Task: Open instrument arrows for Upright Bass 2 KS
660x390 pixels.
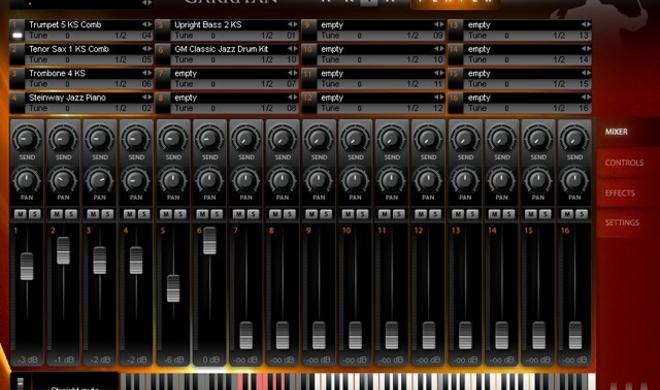Action: click(x=293, y=25)
